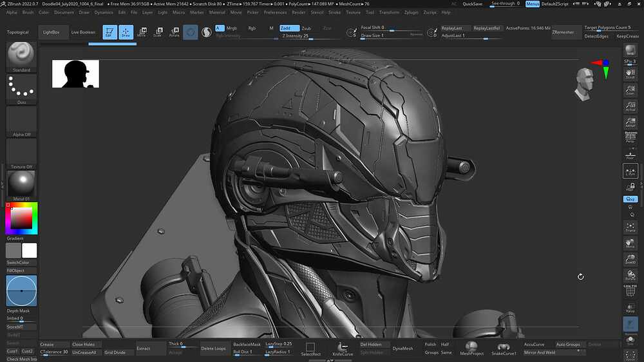This screenshot has height=362, width=644.
Task: Open the Dots stroke selector
Action: tap(21, 89)
